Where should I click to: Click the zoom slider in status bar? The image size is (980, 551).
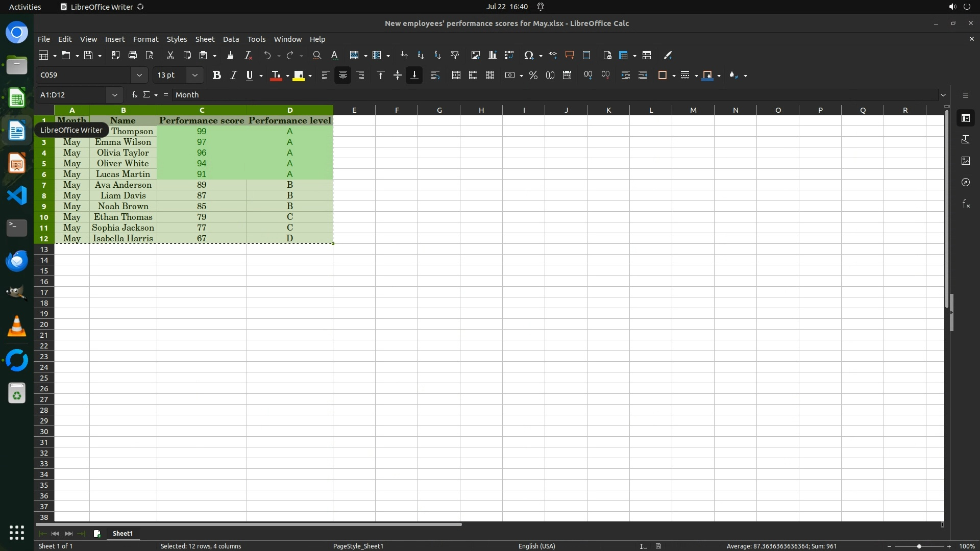pyautogui.click(x=919, y=546)
